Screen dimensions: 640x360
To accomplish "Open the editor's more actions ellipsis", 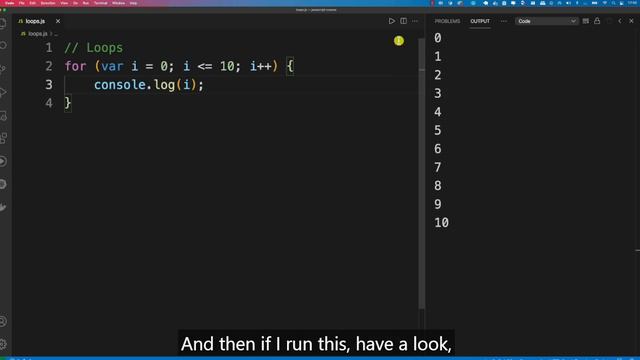I will point(415,21).
